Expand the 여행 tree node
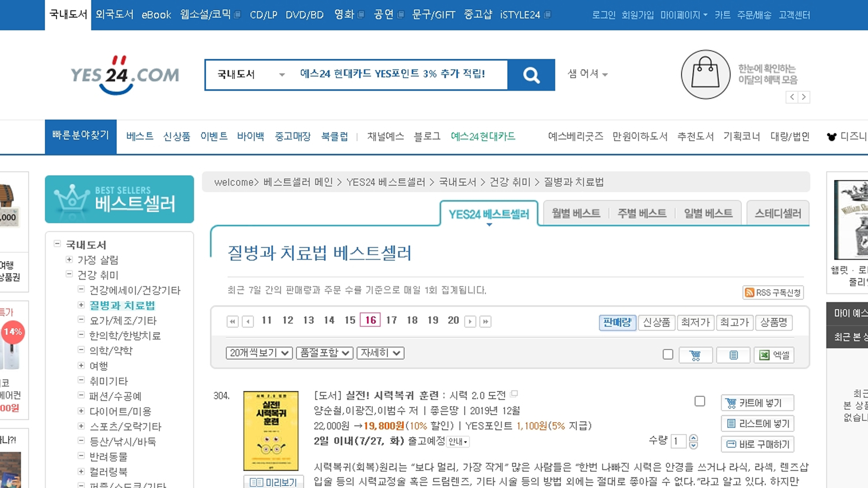This screenshot has height=488, width=868. coord(81,365)
